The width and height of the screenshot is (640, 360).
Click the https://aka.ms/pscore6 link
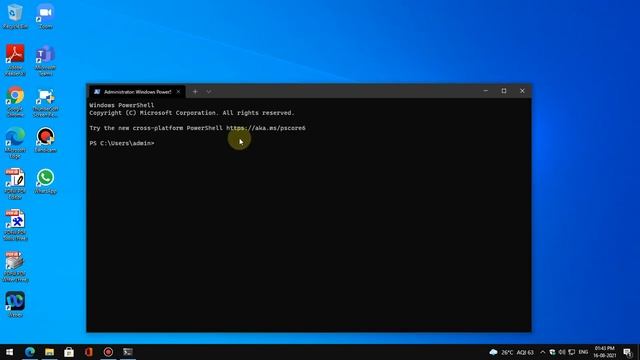pyautogui.click(x=266, y=128)
